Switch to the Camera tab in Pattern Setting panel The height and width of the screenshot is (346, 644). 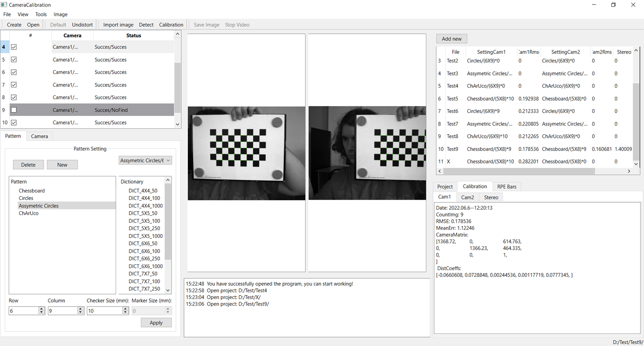coord(39,136)
